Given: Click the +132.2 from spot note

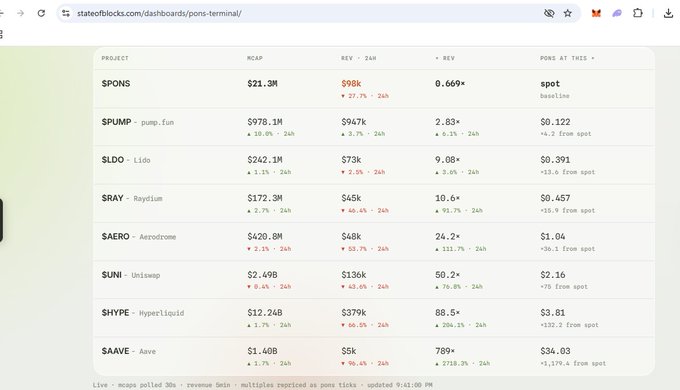Looking at the screenshot, I should click(x=569, y=325).
